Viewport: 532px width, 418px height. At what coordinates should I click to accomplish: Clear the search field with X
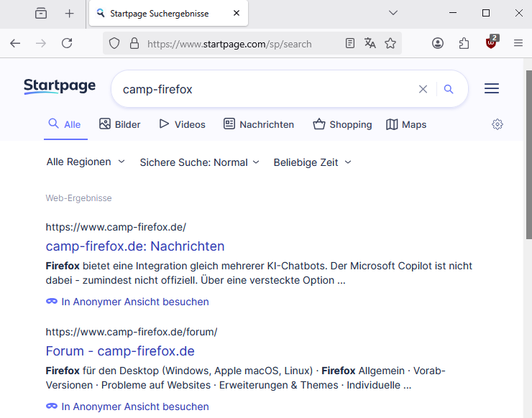point(423,89)
